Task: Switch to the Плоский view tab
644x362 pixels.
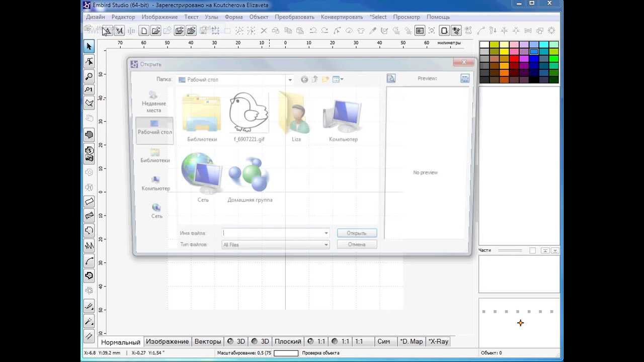Action: coord(288,341)
